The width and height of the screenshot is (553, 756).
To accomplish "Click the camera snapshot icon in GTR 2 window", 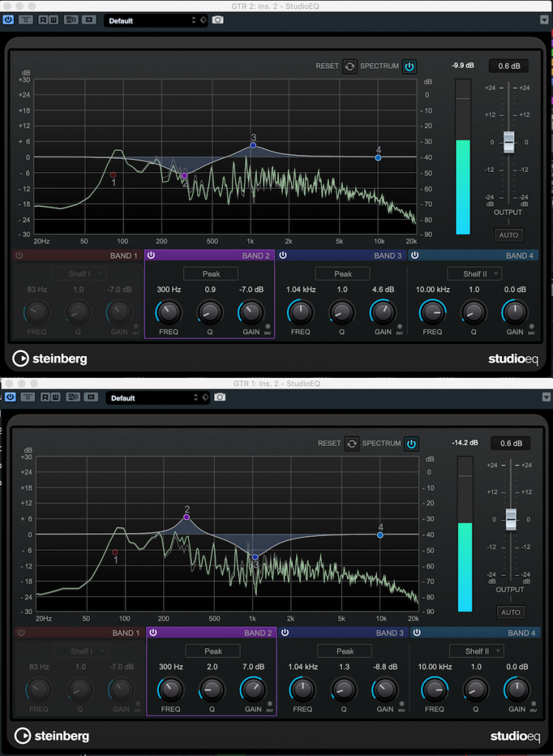I will coord(218,20).
